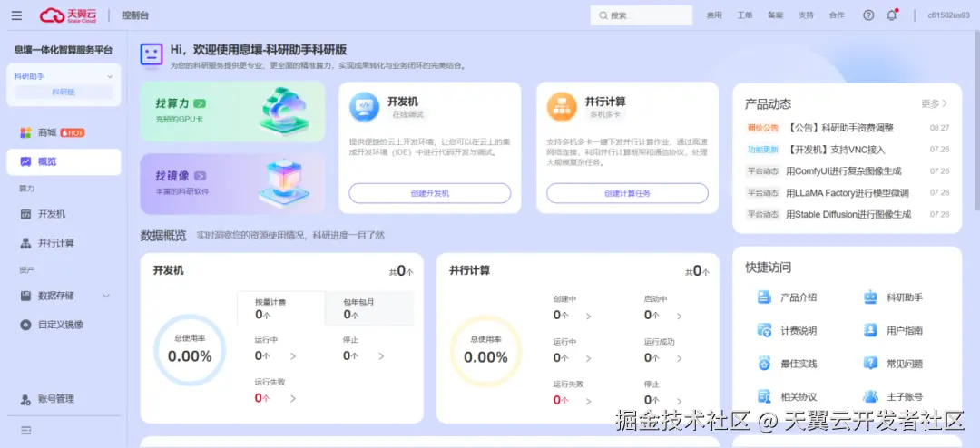Viewport: 980px width, 448px height.
Task: Click the 用户指南 quick access icon
Action: coord(870,330)
